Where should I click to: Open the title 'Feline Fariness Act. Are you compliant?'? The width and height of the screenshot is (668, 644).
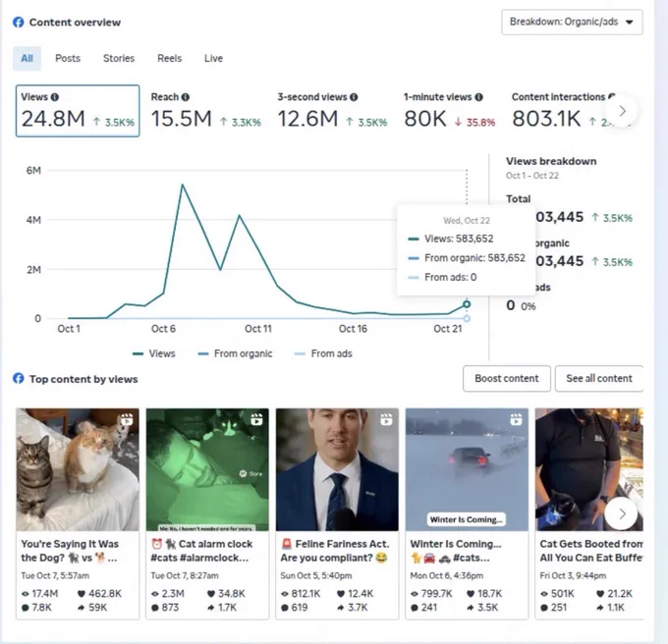tap(335, 551)
